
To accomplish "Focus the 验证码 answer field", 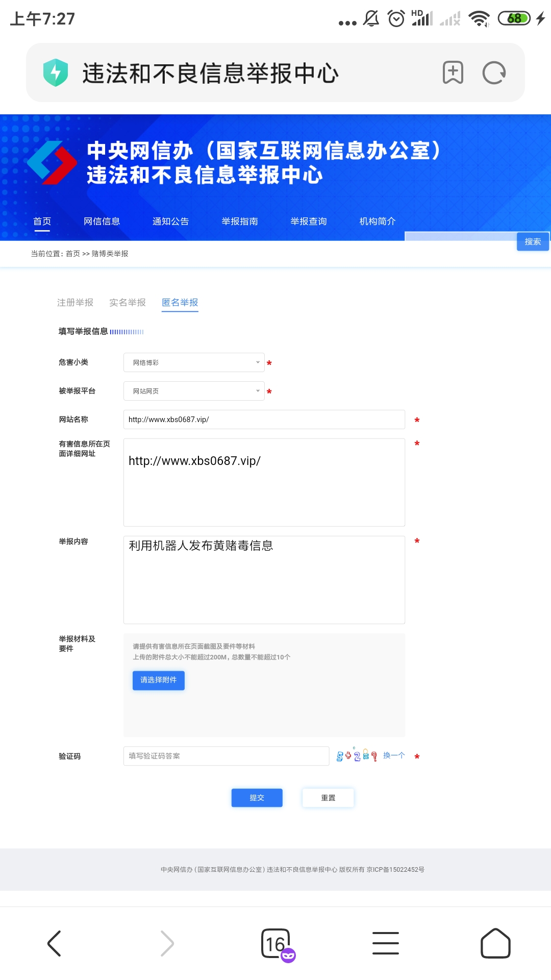I will click(x=227, y=756).
